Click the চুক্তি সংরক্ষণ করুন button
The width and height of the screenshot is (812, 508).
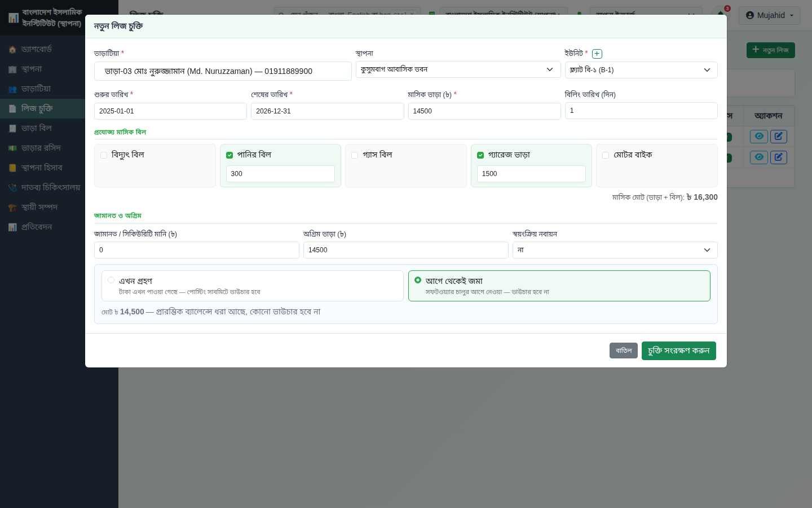coord(679,351)
